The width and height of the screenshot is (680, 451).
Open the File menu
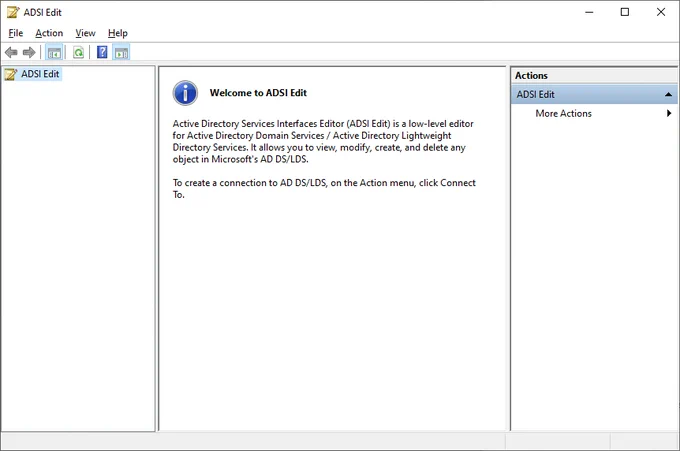(x=16, y=33)
